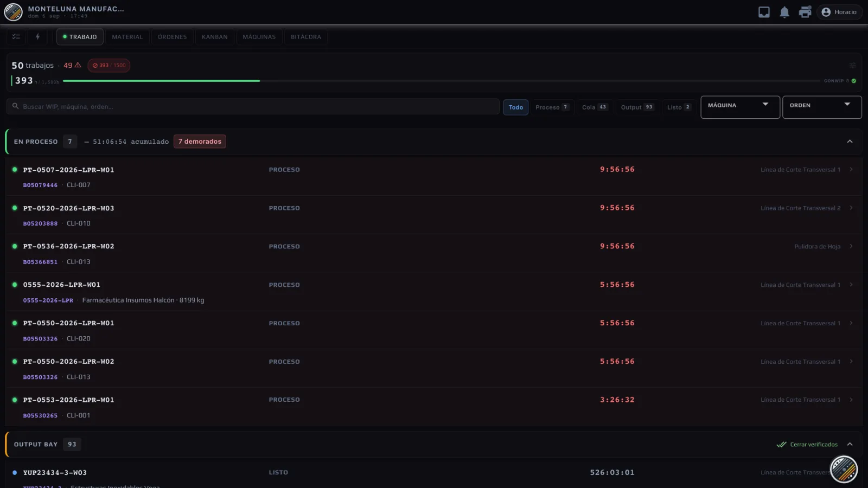Image resolution: width=868 pixels, height=488 pixels.
Task: Filter by Listo 2
Action: (679, 107)
